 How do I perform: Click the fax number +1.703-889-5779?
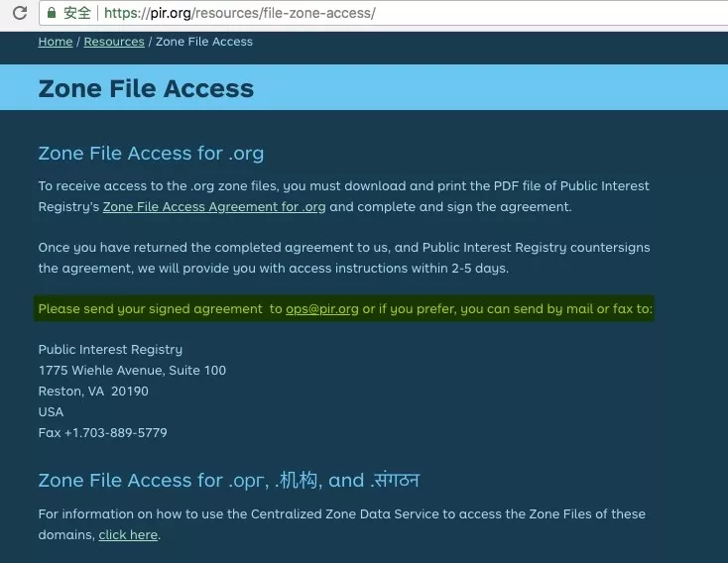(x=102, y=433)
